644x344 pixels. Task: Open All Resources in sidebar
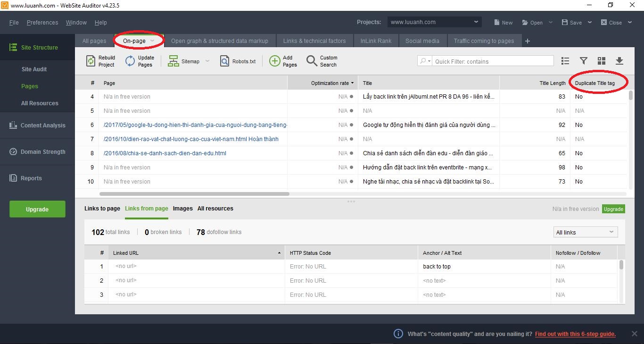pos(40,103)
